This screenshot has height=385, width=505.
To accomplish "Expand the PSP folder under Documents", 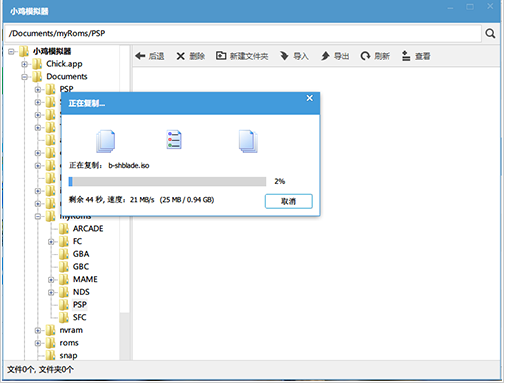I will pos(38,90).
